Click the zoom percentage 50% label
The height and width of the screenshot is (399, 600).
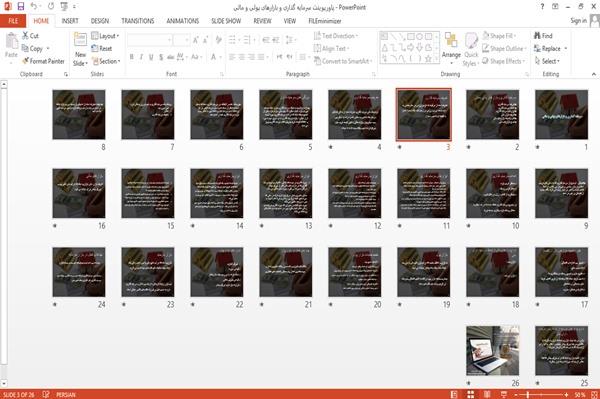[580, 394]
